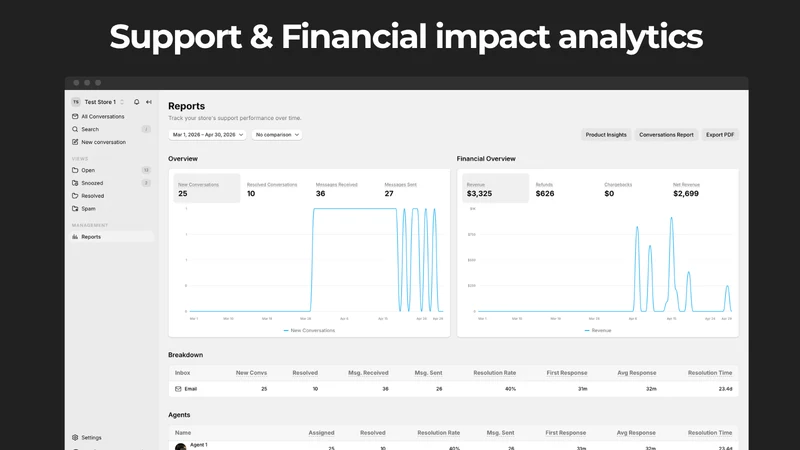The width and height of the screenshot is (800, 450).
Task: Click Breakdown's Resolution Time column header
Action: (710, 373)
